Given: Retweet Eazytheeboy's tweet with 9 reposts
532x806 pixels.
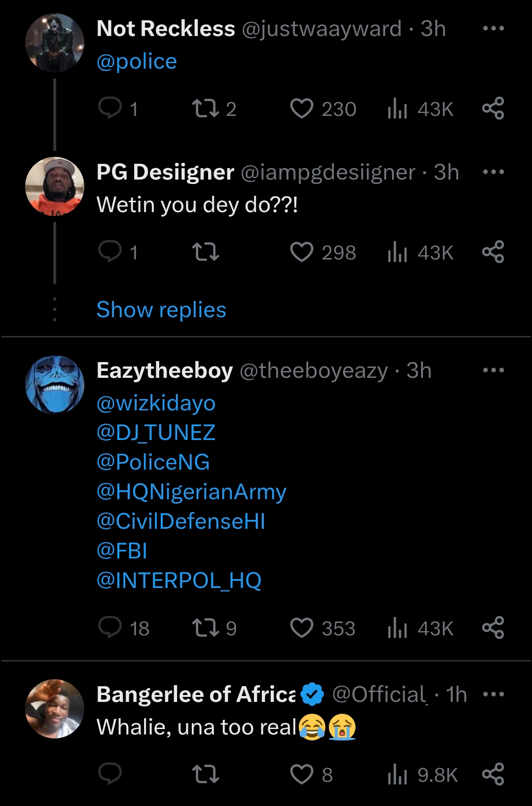Looking at the screenshot, I should (205, 628).
